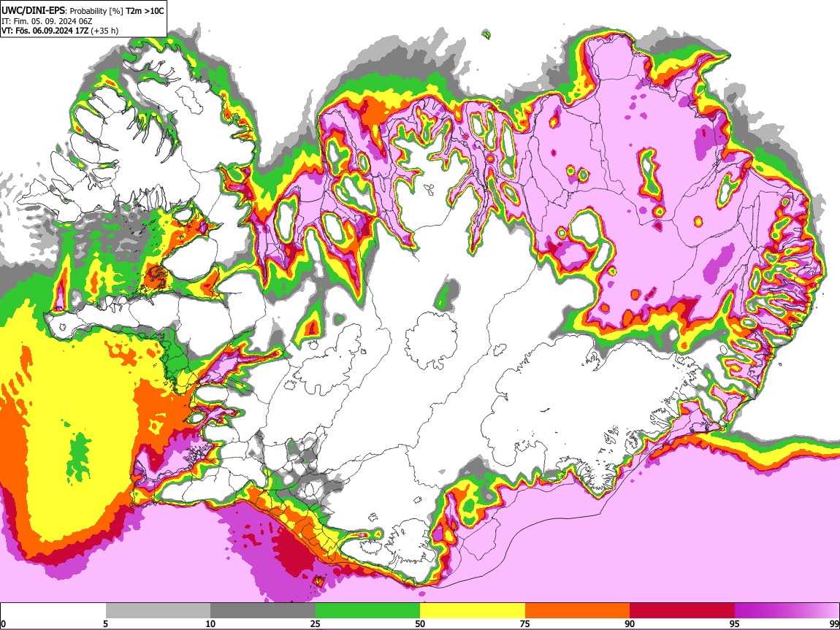The width and height of the screenshot is (840, 630).
Task: Click the '(+35 h)' forecast lead text
Action: pyautogui.click(x=104, y=31)
